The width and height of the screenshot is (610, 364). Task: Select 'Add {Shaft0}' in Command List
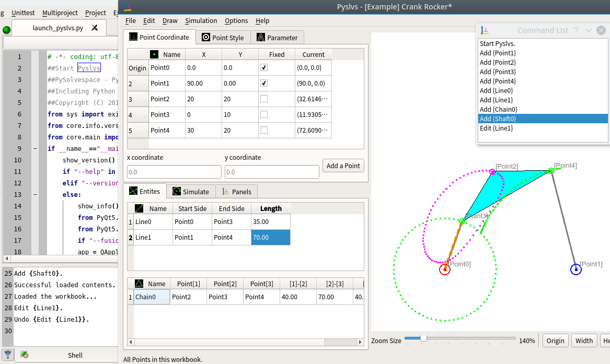tap(543, 119)
